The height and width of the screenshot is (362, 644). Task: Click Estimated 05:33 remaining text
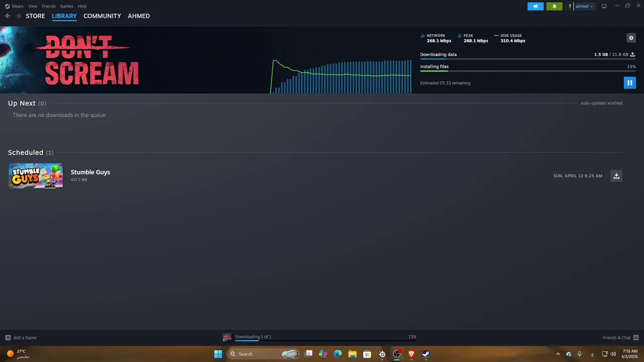pos(445,83)
